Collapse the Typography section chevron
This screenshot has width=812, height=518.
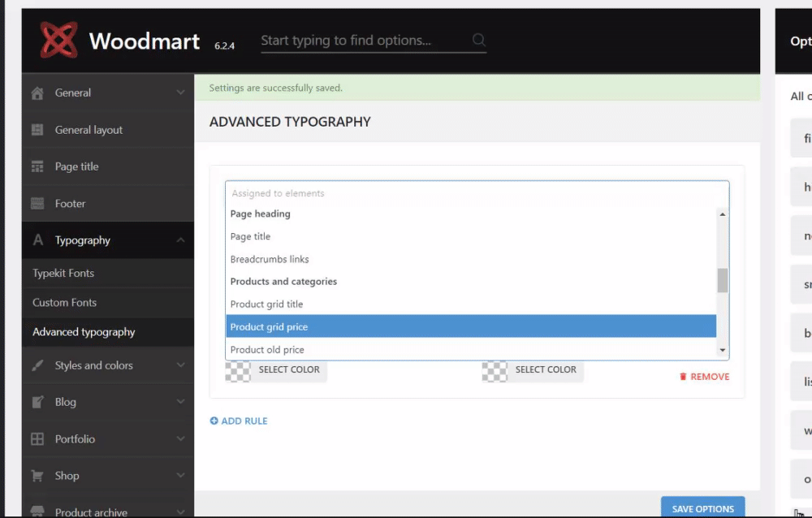point(180,240)
